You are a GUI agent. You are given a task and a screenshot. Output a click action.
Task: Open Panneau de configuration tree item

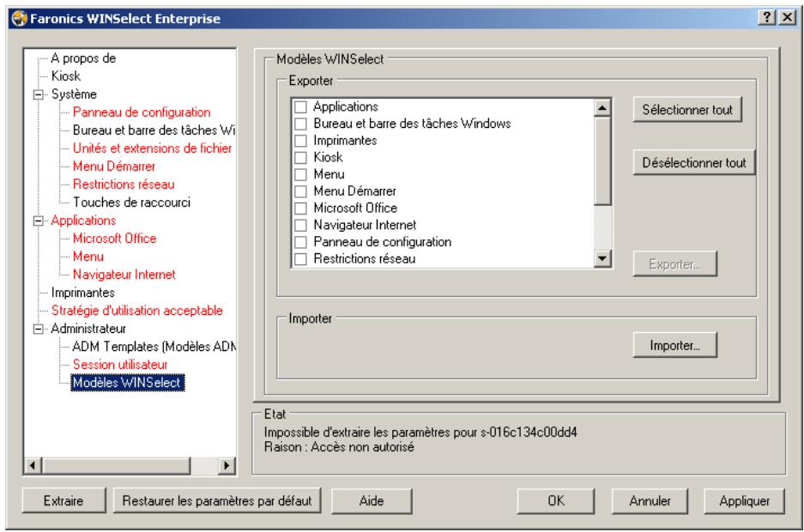142,112
